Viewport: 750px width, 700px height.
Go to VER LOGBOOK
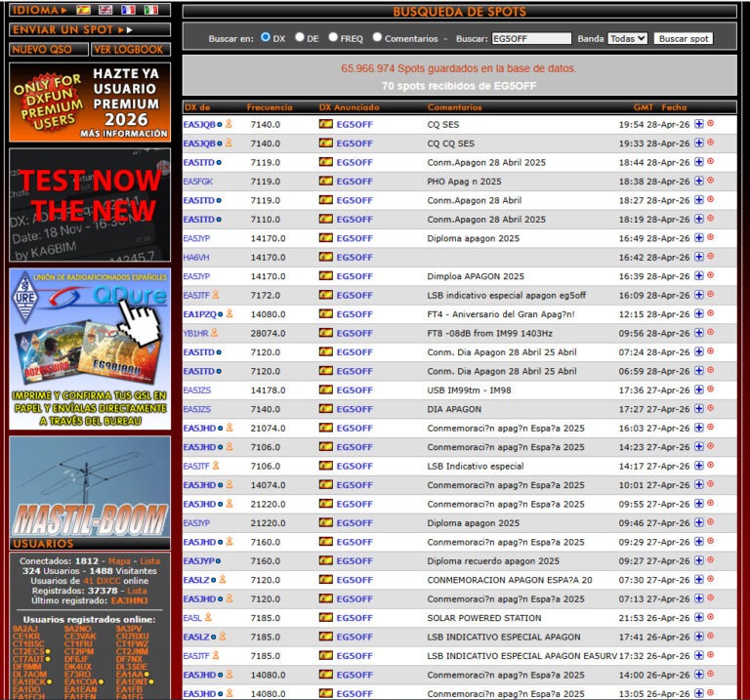(x=130, y=49)
